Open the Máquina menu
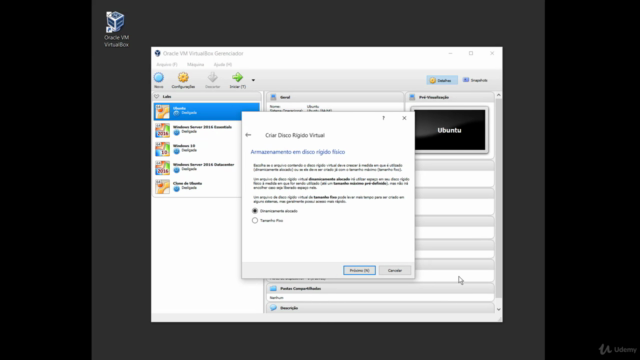Screen dimensions: 640x360 click(196, 64)
